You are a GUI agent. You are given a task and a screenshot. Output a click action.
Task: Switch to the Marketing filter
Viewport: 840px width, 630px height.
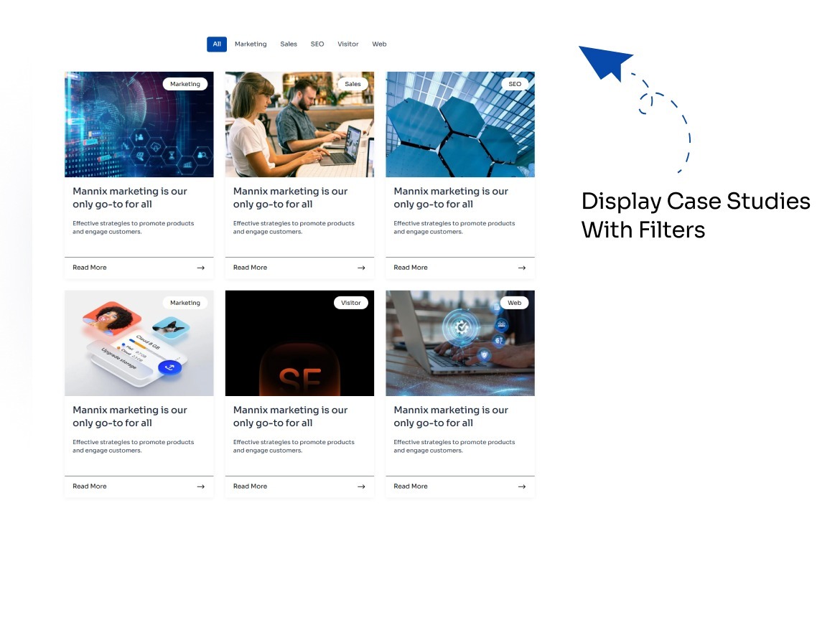pyautogui.click(x=250, y=44)
